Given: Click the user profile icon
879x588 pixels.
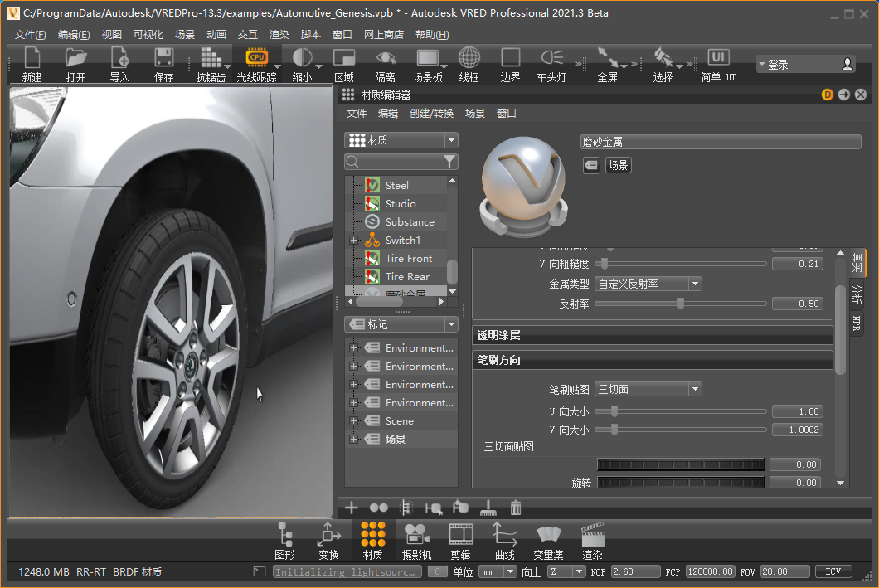Looking at the screenshot, I should [x=847, y=65].
